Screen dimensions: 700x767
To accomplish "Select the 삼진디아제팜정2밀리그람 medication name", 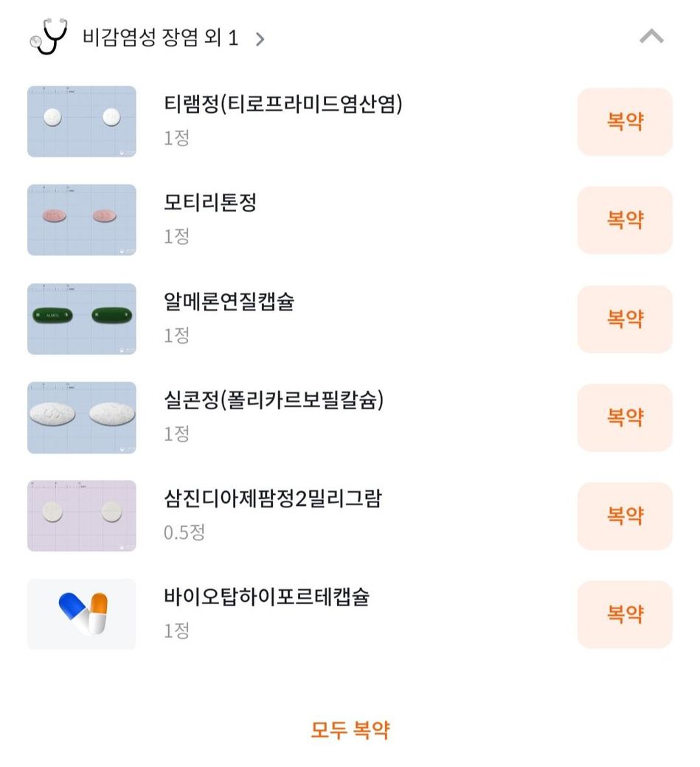I will click(272, 499).
